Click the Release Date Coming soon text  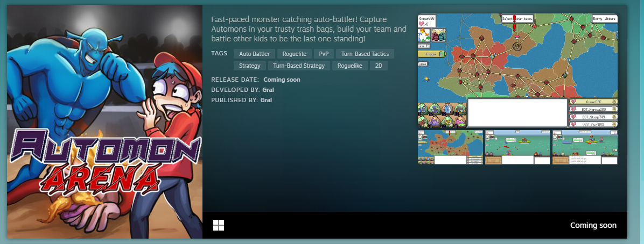tap(282, 80)
